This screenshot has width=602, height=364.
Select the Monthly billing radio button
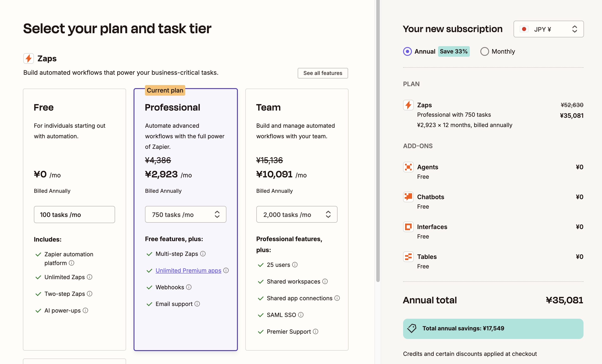point(485,51)
